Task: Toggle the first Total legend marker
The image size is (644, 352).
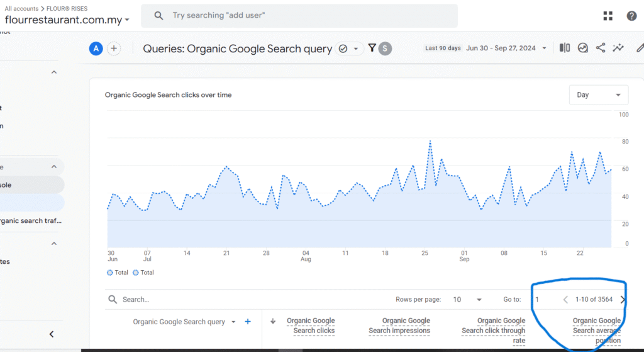Action: 111,273
